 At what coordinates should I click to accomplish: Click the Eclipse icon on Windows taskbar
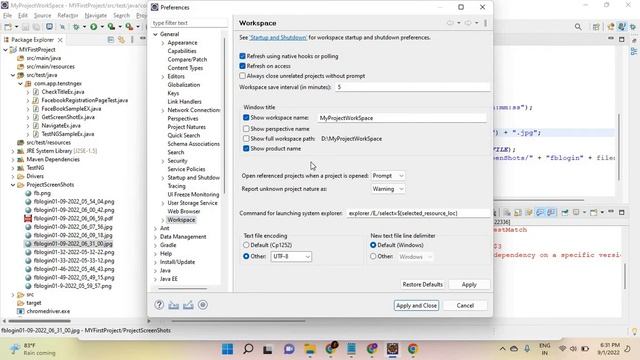(392, 349)
